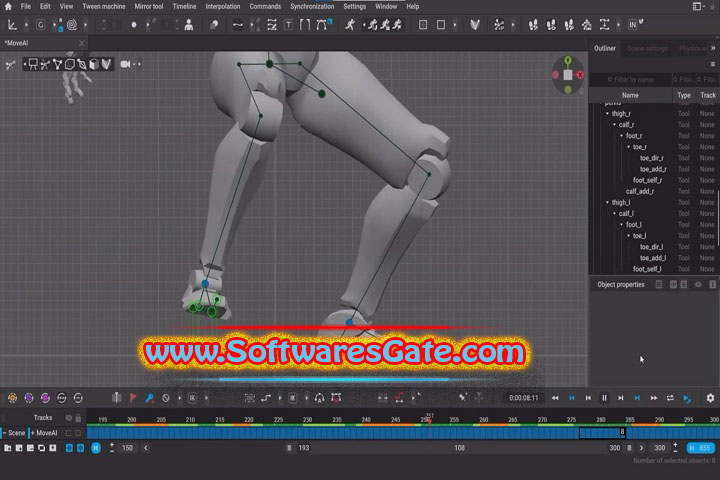Jump to the previous frame
The image size is (720, 480).
pyautogui.click(x=588, y=398)
